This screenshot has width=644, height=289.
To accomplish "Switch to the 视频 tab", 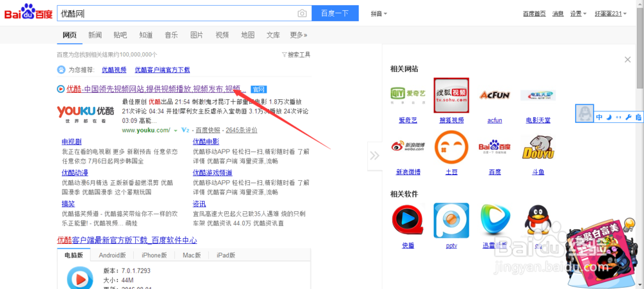I will (x=222, y=35).
